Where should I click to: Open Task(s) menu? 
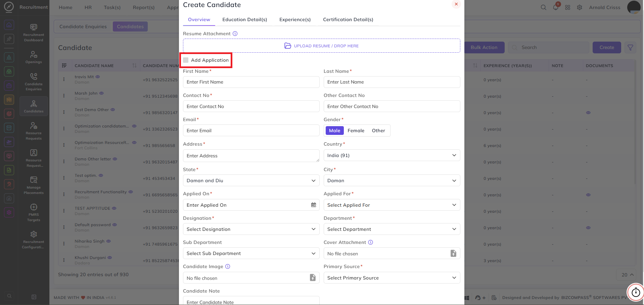pos(112,7)
